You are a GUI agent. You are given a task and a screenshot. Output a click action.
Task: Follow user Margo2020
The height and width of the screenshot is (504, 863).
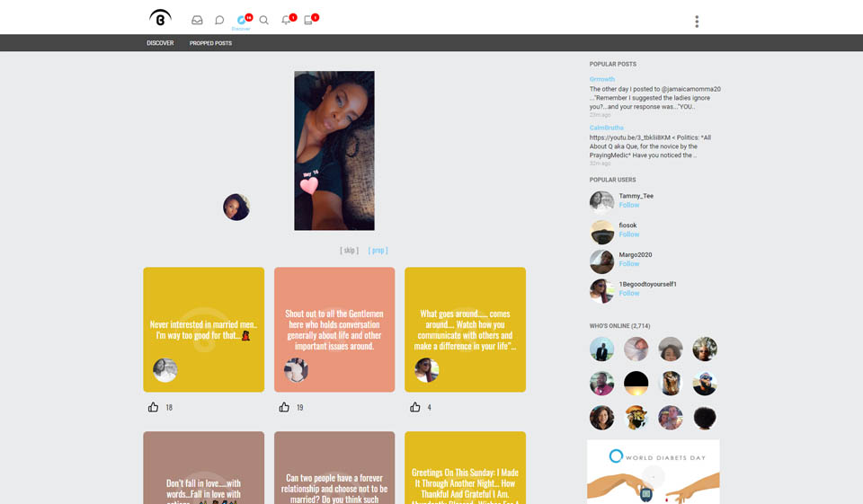(628, 264)
